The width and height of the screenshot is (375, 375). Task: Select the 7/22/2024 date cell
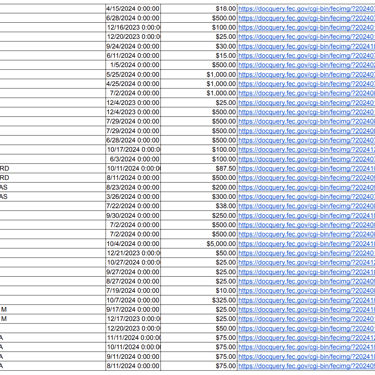[133, 206]
